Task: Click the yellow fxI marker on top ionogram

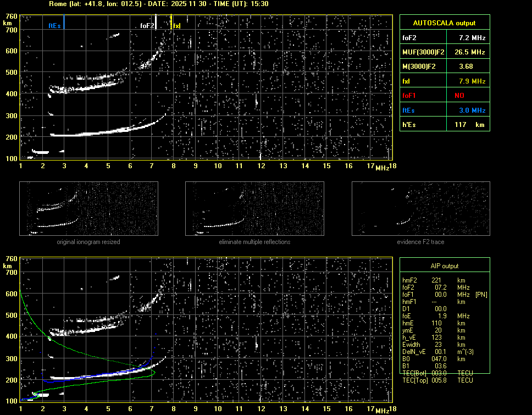Action: tap(171, 23)
